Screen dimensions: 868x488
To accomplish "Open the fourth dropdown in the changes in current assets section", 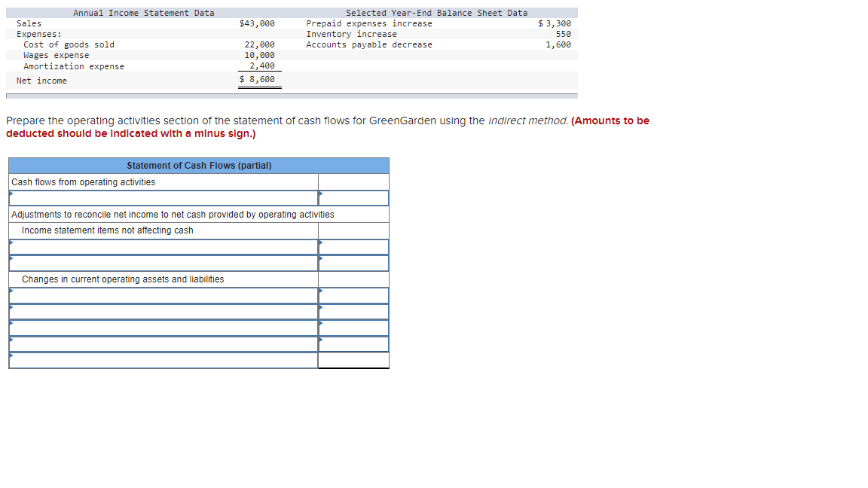I will pyautogui.click(x=162, y=343).
